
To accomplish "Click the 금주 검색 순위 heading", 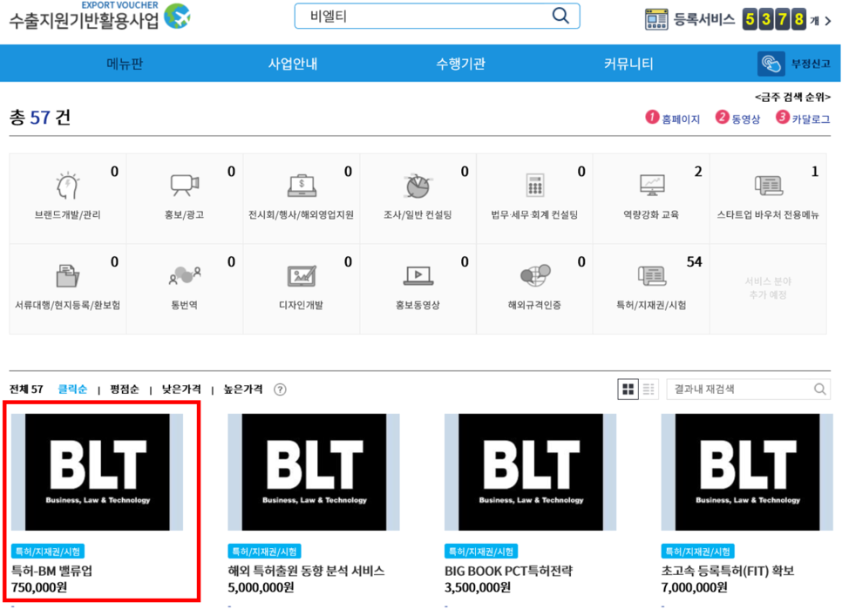I will point(792,97).
